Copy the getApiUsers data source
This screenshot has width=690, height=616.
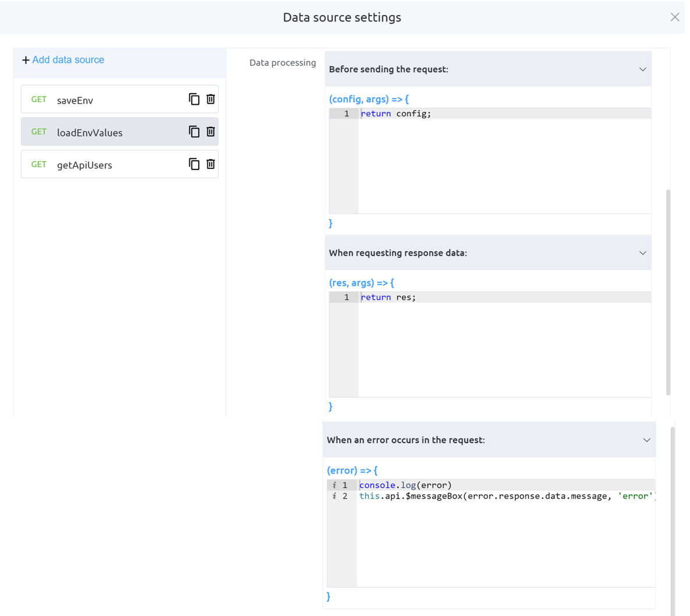[194, 164]
